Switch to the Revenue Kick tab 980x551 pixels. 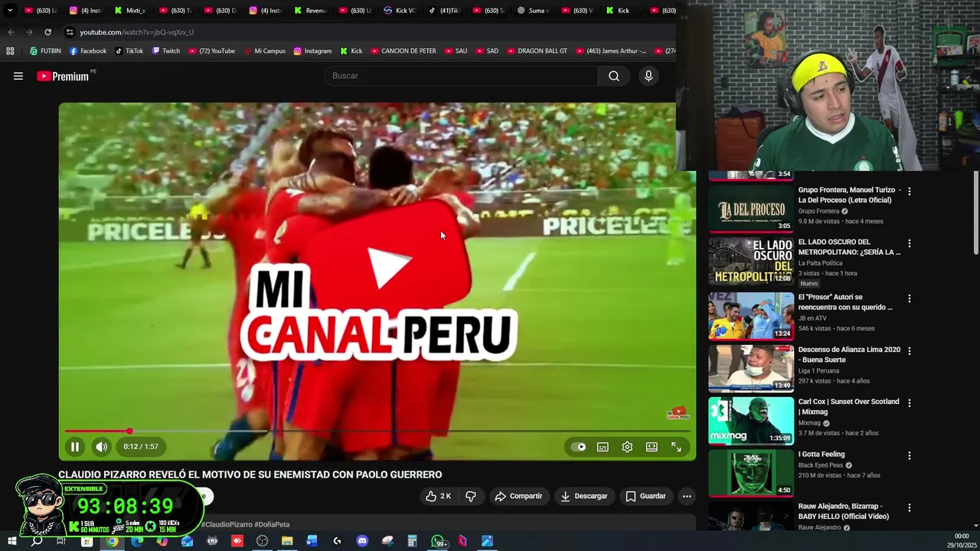click(311, 11)
